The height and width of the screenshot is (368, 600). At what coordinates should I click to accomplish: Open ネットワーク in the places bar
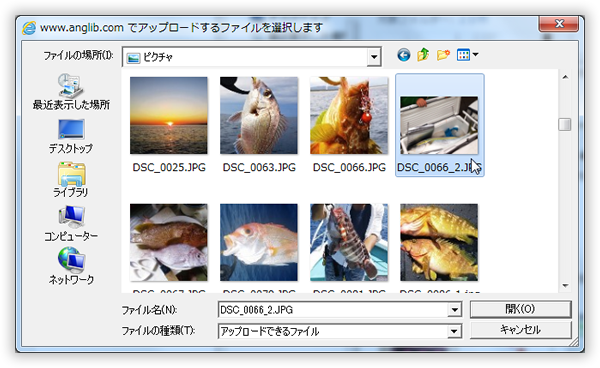[x=71, y=266]
